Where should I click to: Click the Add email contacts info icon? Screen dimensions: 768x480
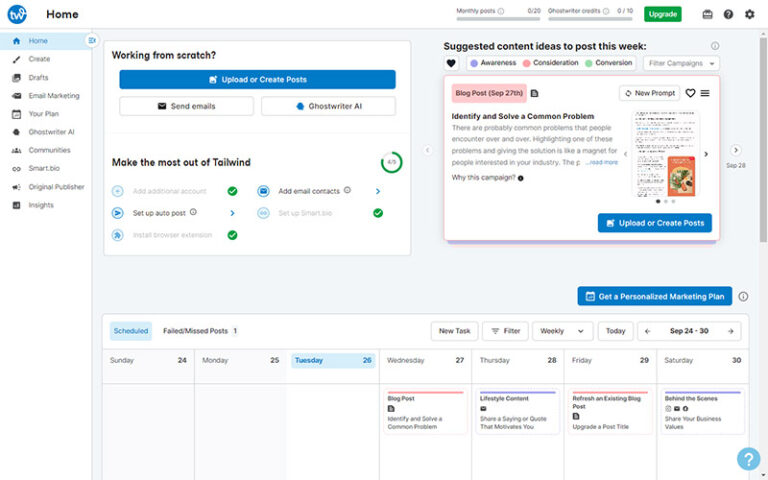(347, 190)
